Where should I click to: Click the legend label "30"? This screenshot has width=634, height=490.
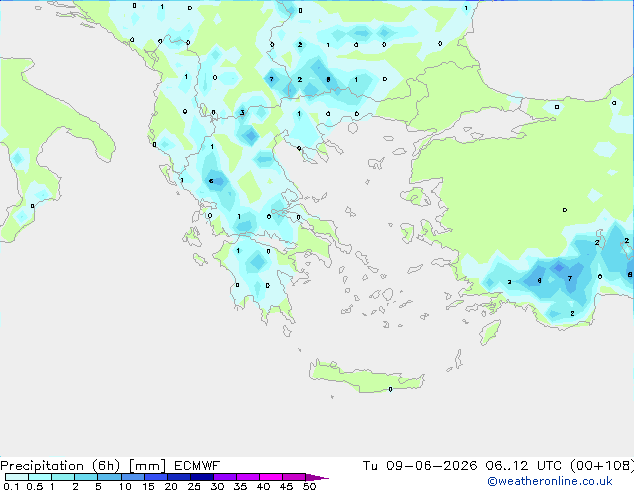[x=217, y=486]
